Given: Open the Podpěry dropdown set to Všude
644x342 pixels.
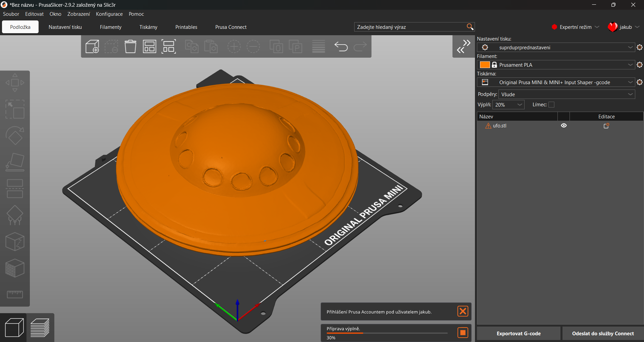Looking at the screenshot, I should click(567, 94).
